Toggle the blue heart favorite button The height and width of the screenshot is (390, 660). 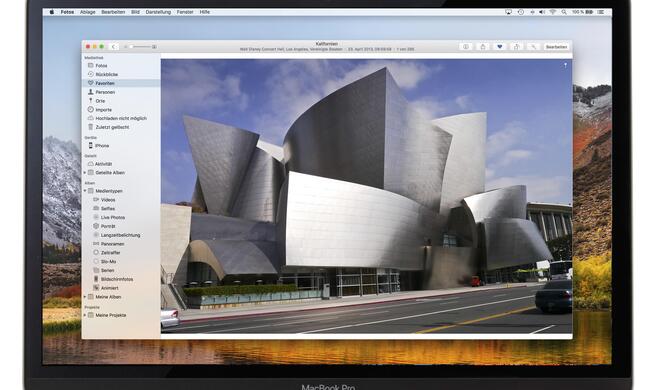point(500,47)
